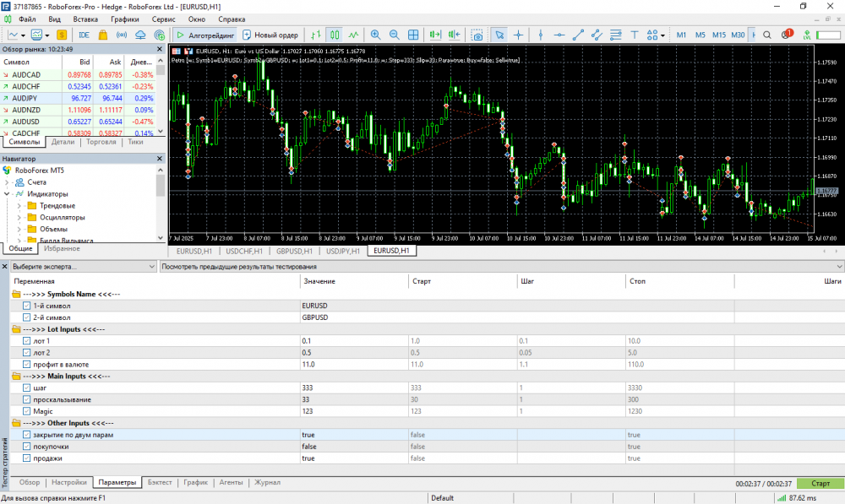This screenshot has width=845, height=504.
Task: Open the 'Графики' menu
Action: pyautogui.click(x=124, y=19)
